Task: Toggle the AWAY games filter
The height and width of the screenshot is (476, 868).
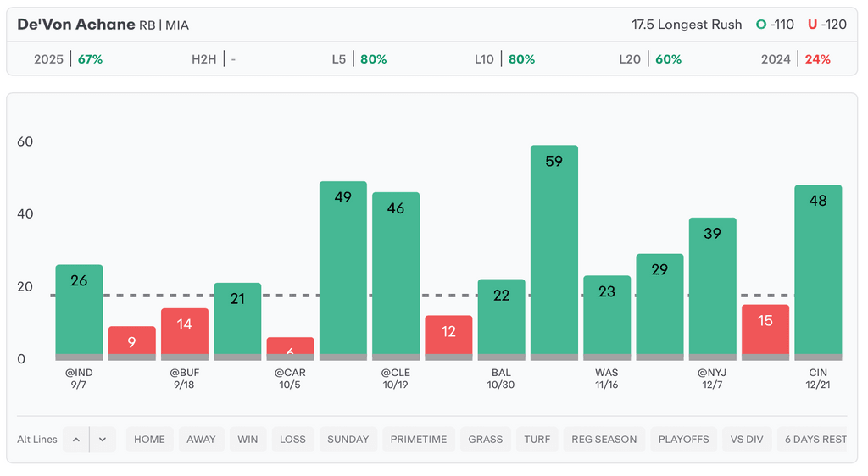Action: [x=201, y=440]
